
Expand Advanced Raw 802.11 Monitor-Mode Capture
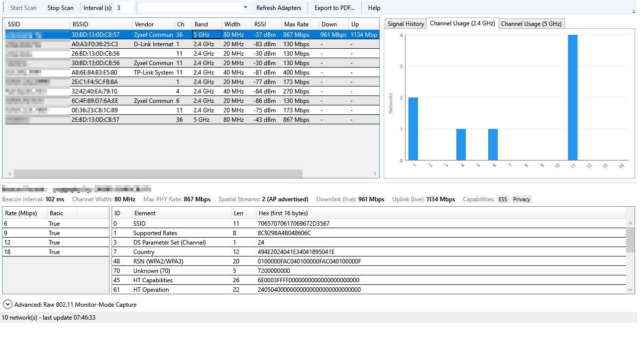coord(70,304)
